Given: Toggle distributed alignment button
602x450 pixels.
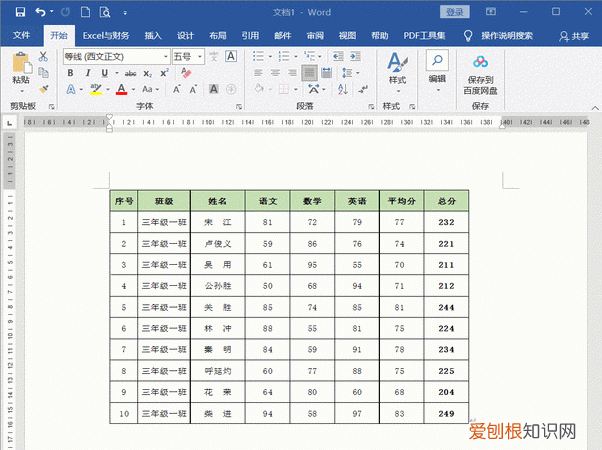Looking at the screenshot, I should [x=326, y=73].
